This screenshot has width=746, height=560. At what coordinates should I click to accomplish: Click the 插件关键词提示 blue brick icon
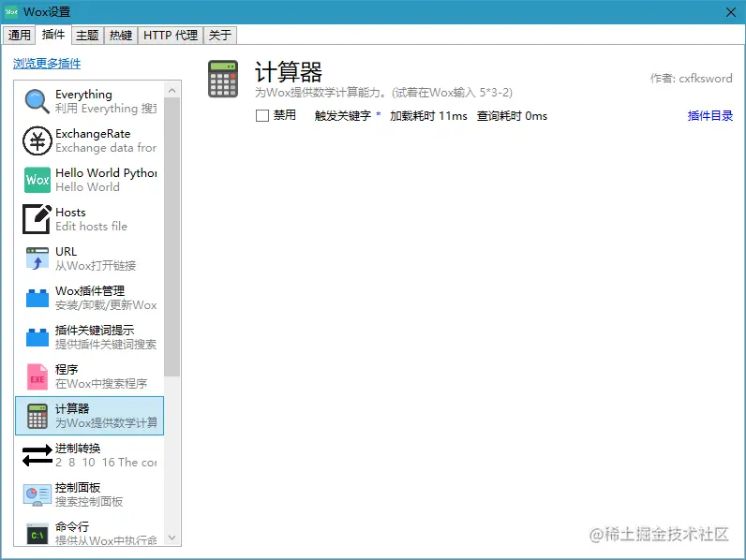[x=37, y=337]
